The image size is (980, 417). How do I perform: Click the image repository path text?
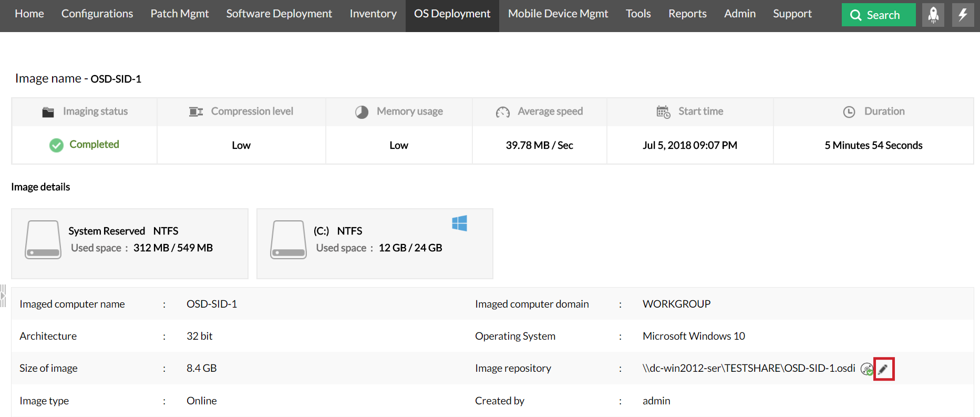(x=749, y=368)
